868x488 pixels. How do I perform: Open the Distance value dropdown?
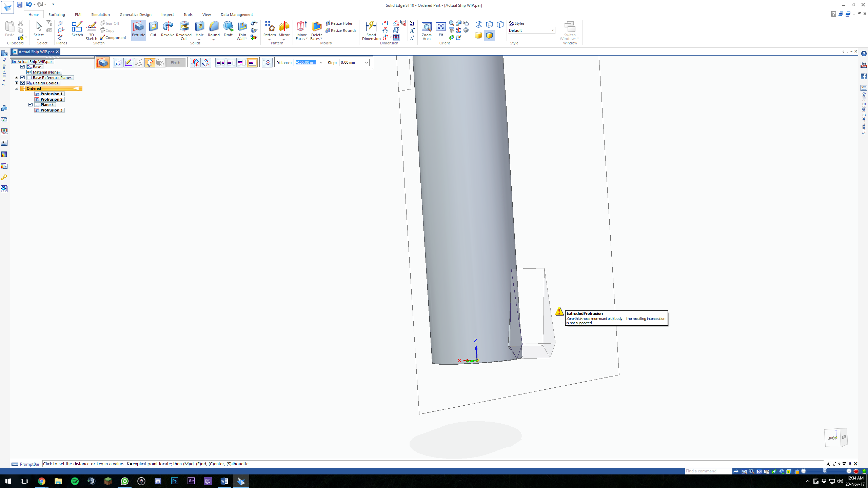tap(321, 63)
